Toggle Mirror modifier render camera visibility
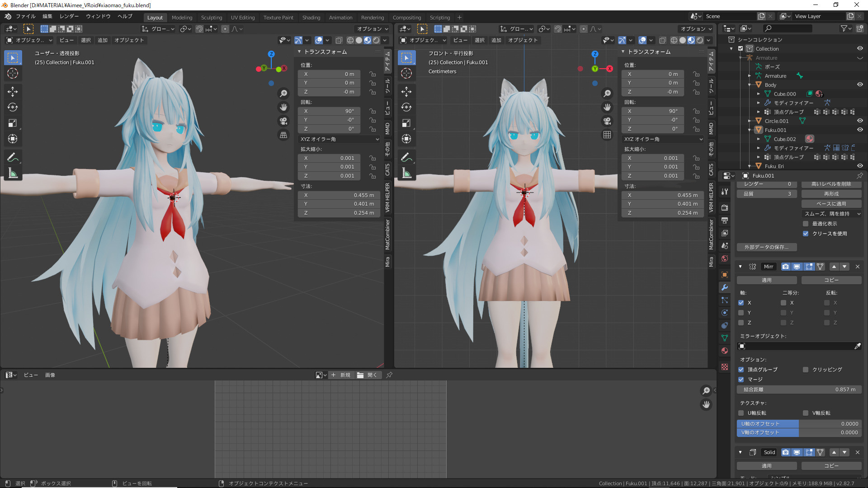 (786, 267)
